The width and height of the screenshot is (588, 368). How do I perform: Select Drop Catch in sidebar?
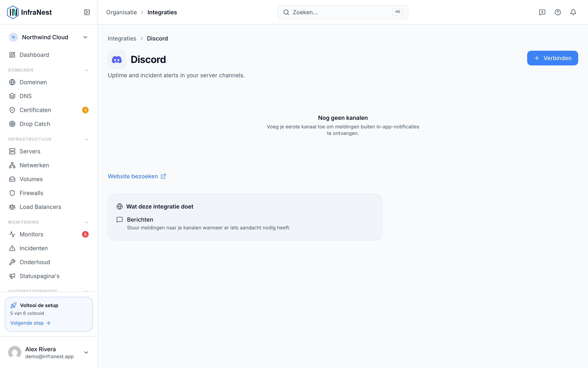pos(49,124)
